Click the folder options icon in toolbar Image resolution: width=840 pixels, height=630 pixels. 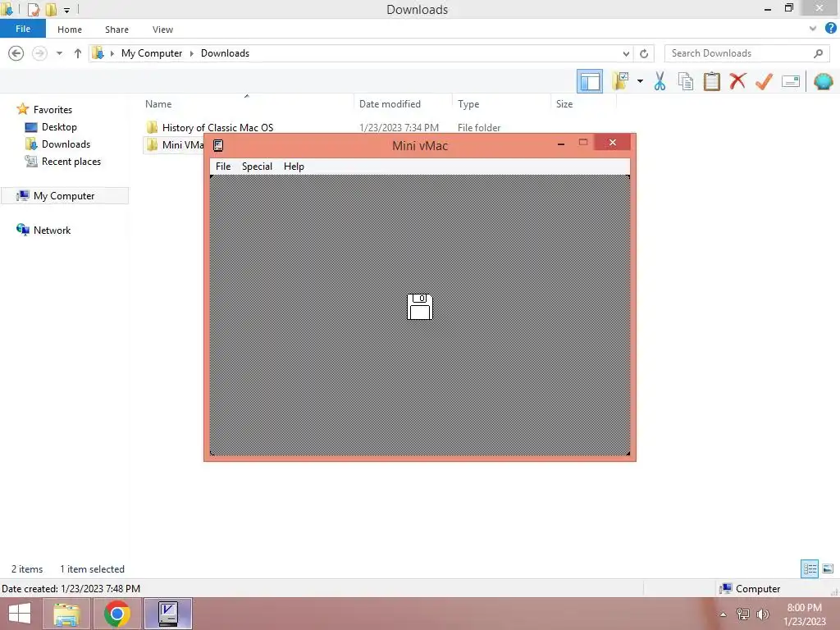click(621, 81)
